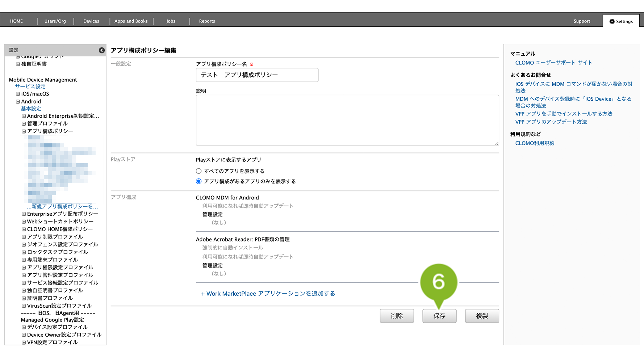Focus the アプリ構成ポリシー名 text field
Image resolution: width=644 pixels, height=362 pixels.
tap(257, 75)
